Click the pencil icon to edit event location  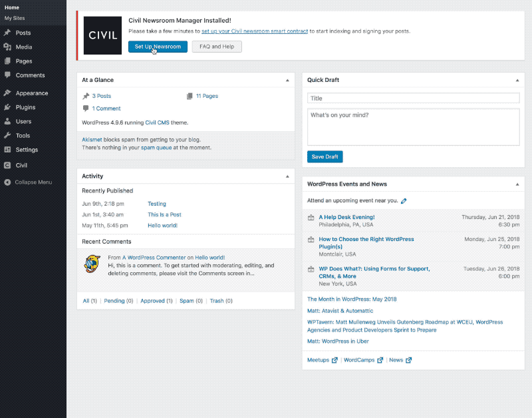404,201
